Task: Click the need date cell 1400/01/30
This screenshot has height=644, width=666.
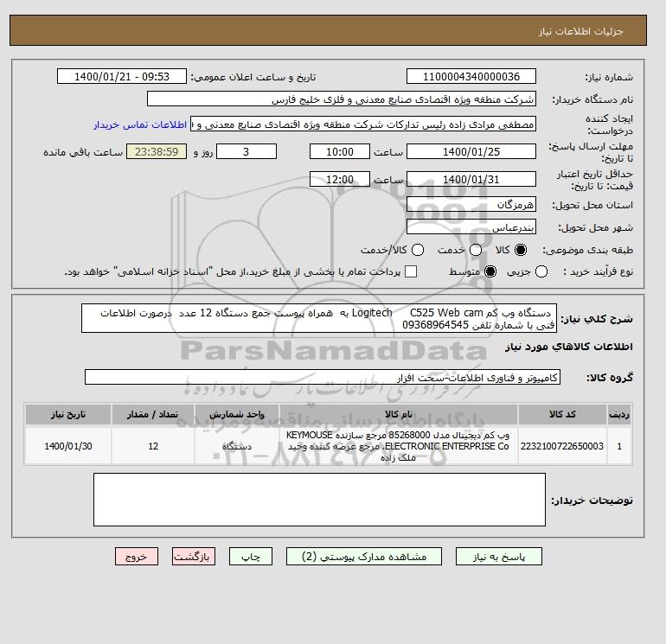Action: click(68, 446)
